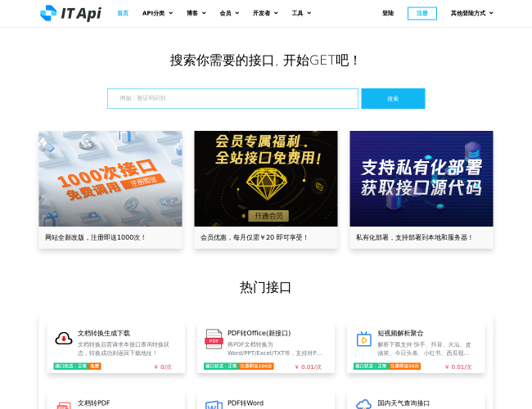Expand the 开发者 dropdown menu

(265, 13)
